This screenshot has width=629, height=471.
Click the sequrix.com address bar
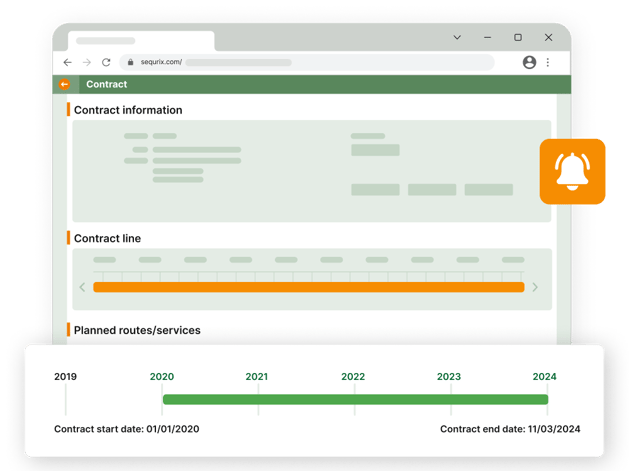[307, 62]
